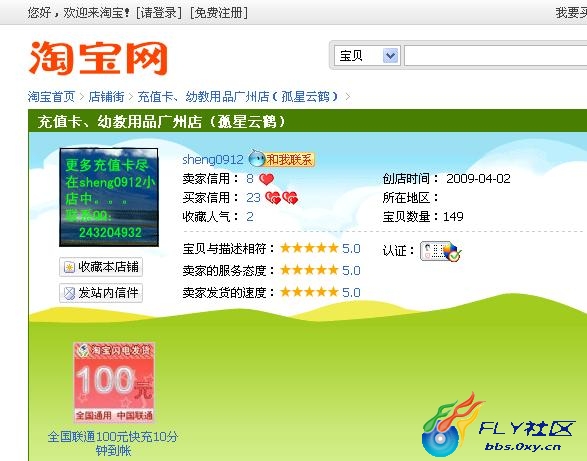Open the 100元 China Unicom card thumbnail
The height and width of the screenshot is (461, 587).
coord(114,383)
